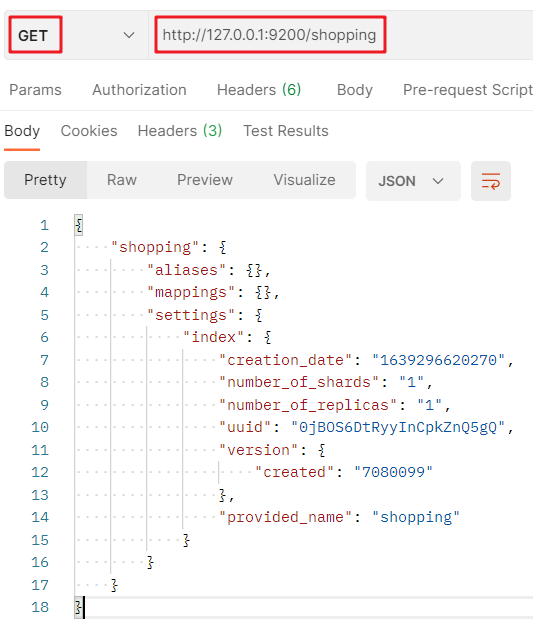Click line number 11 to collapse version
The height and width of the screenshot is (624, 533).
pyautogui.click(x=40, y=450)
